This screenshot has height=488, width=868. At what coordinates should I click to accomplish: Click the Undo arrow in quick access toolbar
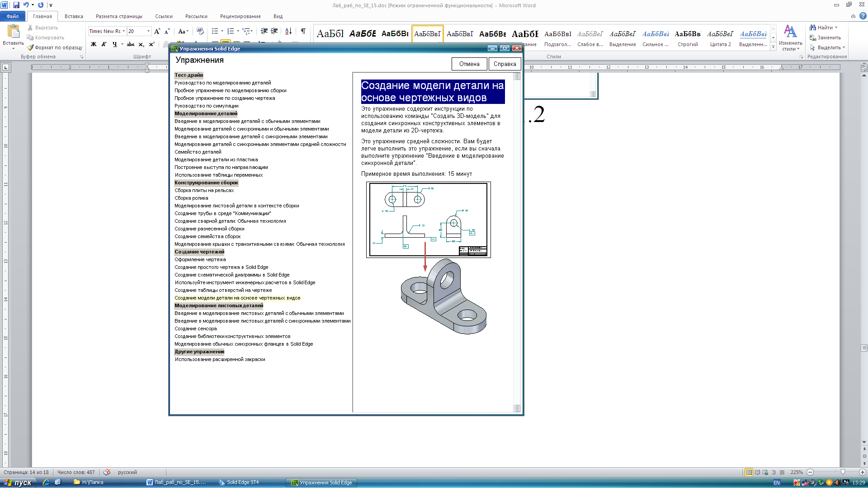[x=26, y=5]
